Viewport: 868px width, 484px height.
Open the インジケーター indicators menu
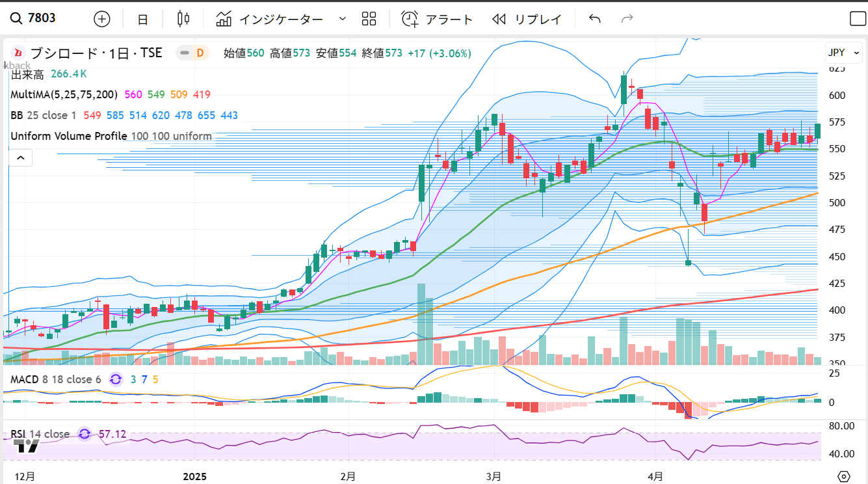pos(270,19)
